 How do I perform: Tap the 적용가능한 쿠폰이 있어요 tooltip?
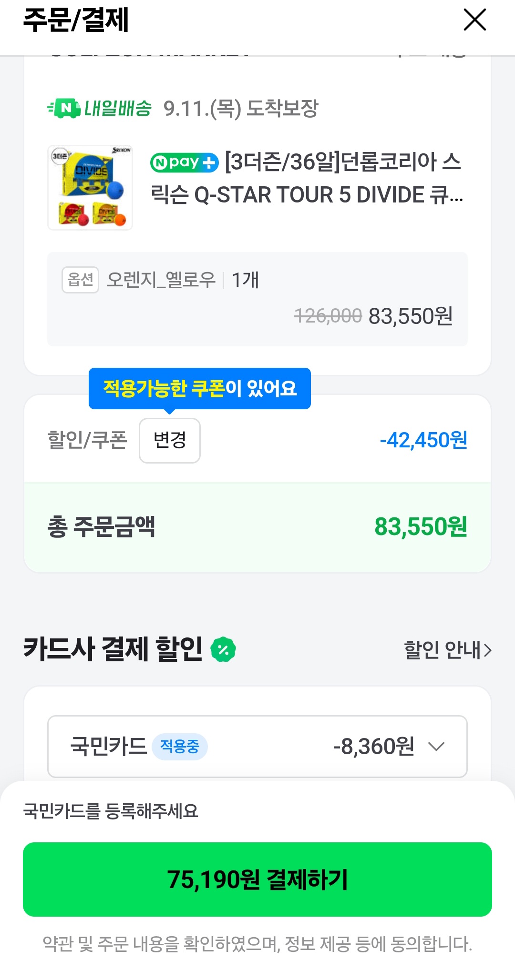[200, 388]
